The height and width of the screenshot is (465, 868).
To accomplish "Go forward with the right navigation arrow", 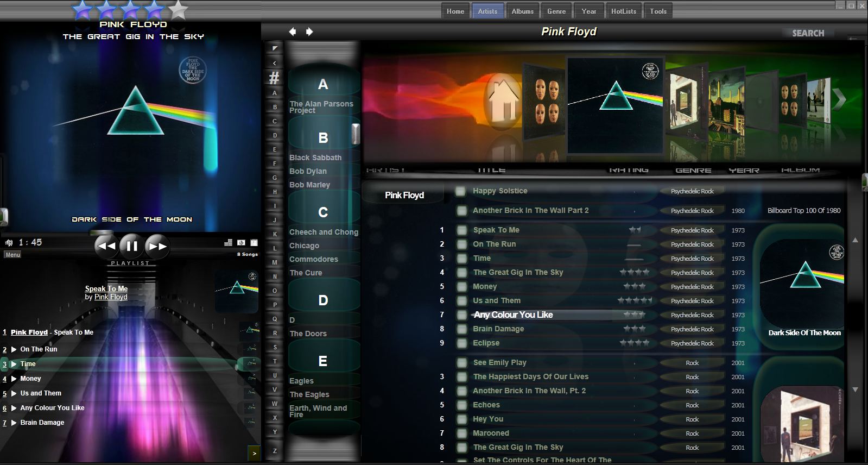I will [309, 32].
